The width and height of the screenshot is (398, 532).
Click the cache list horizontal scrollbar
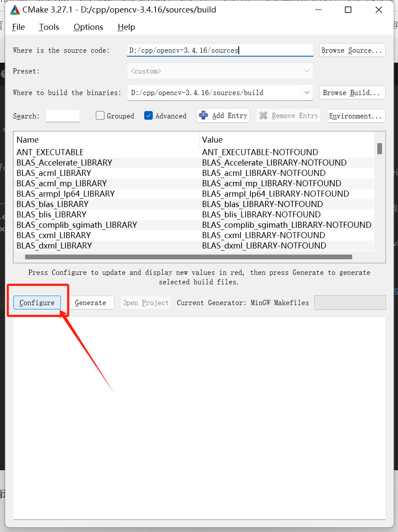(189, 257)
